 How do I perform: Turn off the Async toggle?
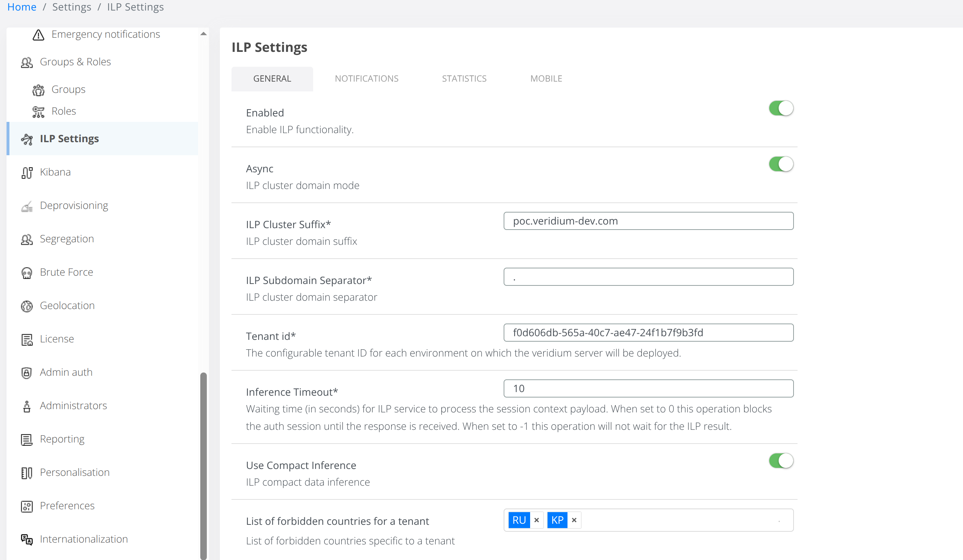[x=781, y=164]
